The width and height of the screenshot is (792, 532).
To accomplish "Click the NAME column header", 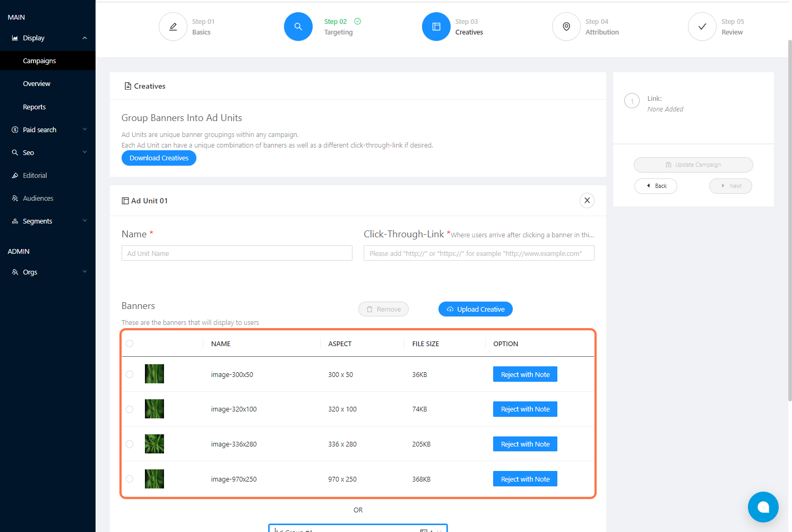I will [x=221, y=344].
